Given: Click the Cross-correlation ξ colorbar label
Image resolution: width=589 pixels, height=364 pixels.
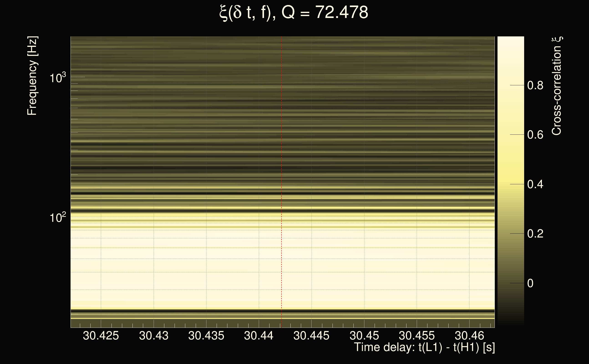Looking at the screenshot, I should (557, 86).
